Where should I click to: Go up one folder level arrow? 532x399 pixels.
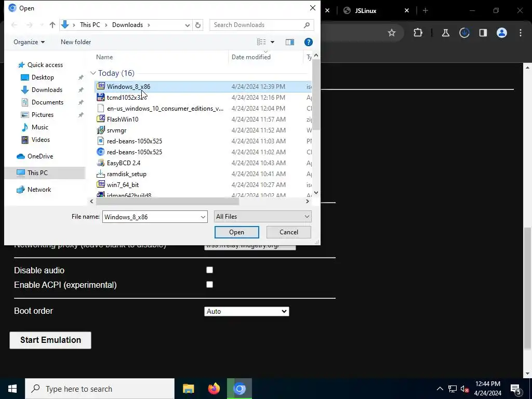[52, 25]
